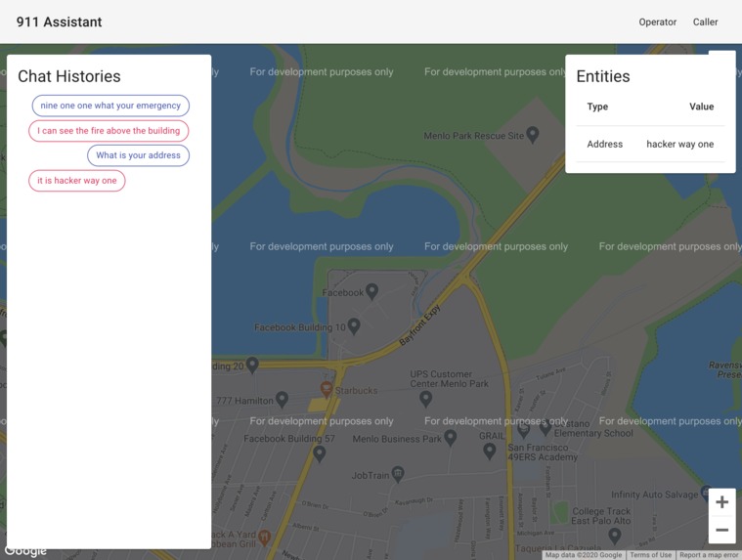Click the Entities panel heading
The width and height of the screenshot is (742, 560).
(x=603, y=76)
